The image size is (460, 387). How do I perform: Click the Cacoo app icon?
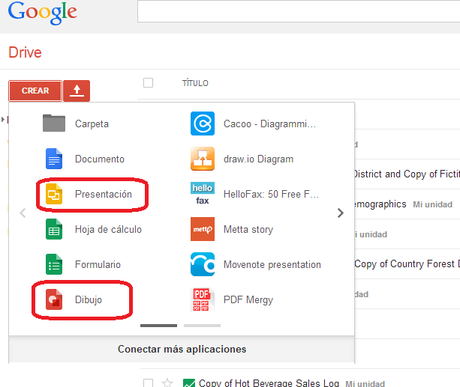202,123
